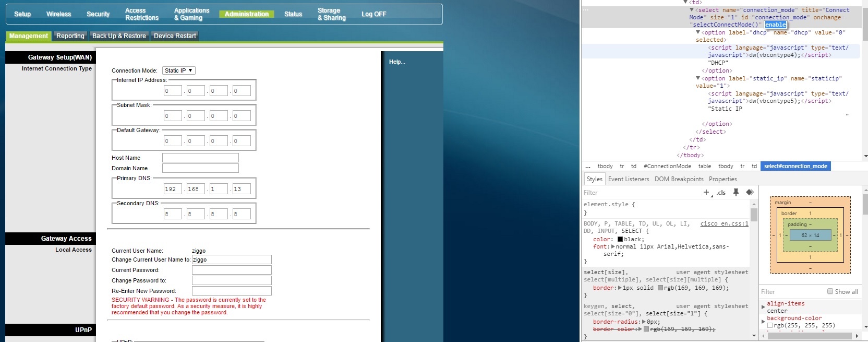Expand computed background-color property
This screenshot has width=868, height=342.
763,322
